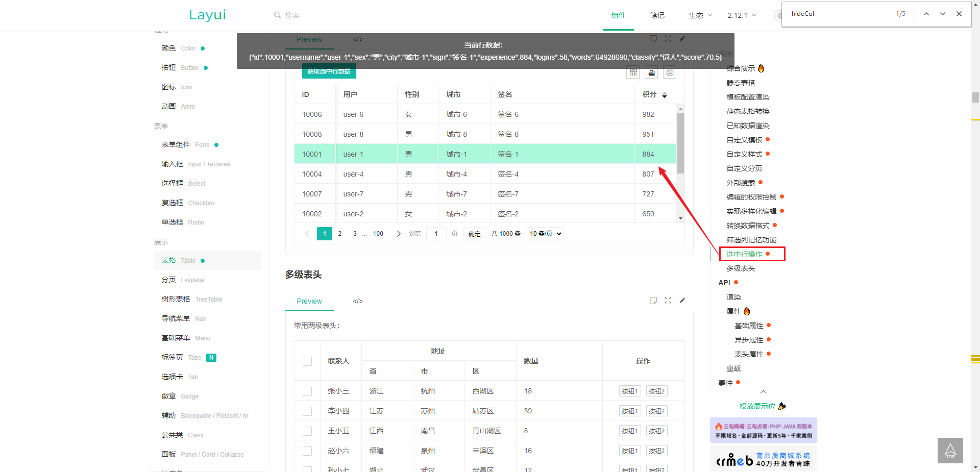Click the print icon on the table toolbar
980x472 pixels.
click(x=670, y=72)
